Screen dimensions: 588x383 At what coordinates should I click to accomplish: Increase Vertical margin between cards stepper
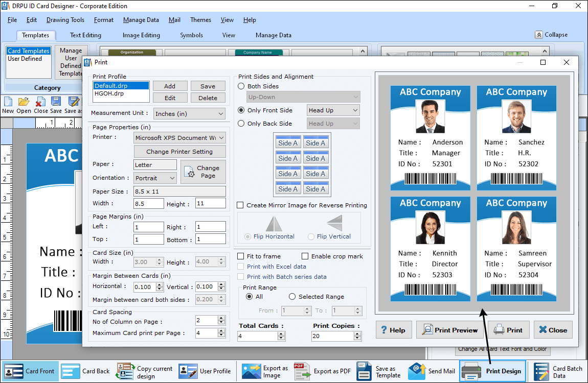coord(221,284)
